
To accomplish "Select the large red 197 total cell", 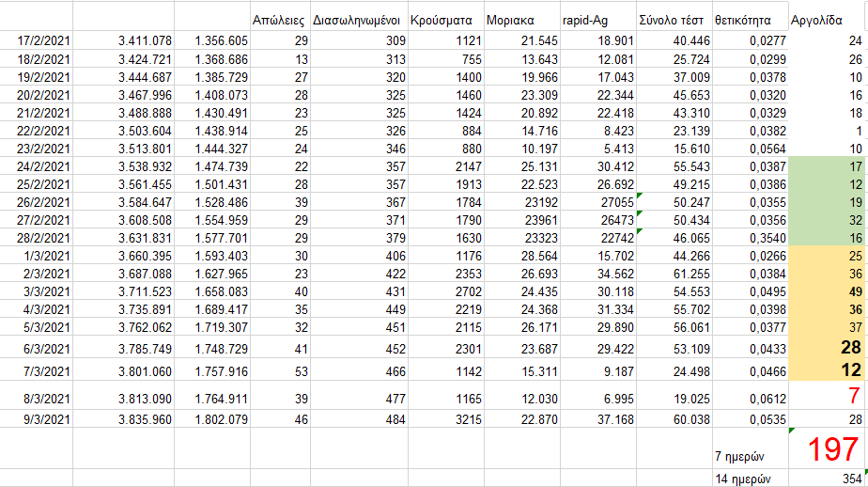I will pos(827,448).
